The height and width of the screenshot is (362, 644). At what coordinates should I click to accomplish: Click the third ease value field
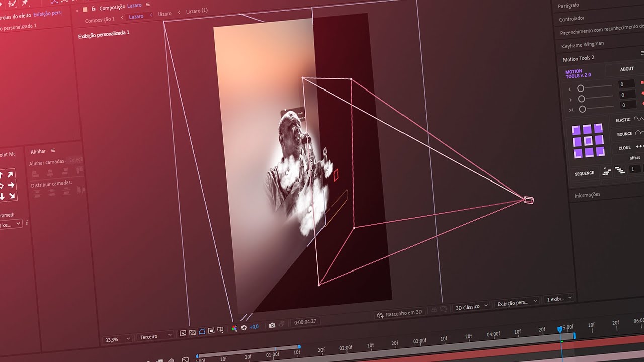pos(628,105)
